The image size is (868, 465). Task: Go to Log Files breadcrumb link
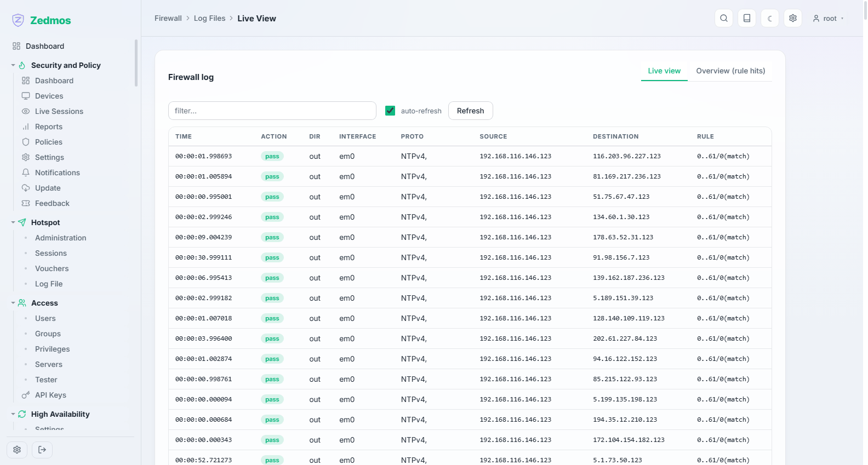click(x=210, y=18)
